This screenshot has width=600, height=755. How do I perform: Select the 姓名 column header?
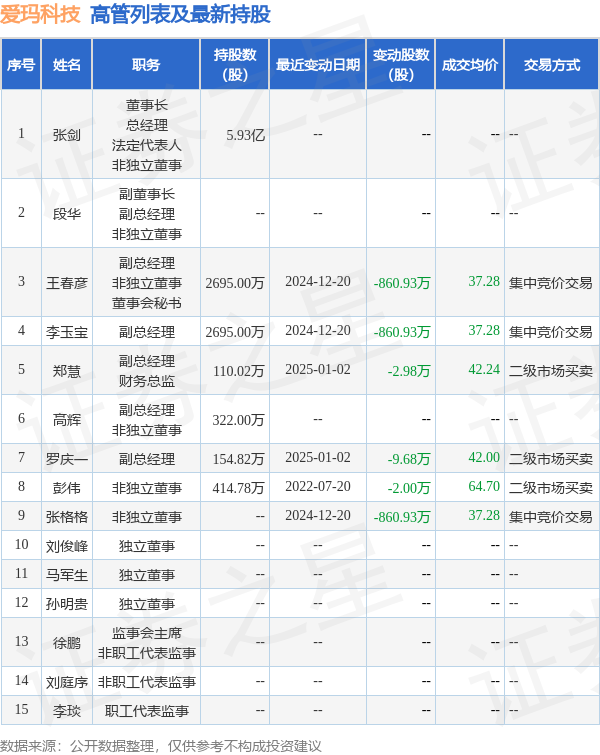66,65
